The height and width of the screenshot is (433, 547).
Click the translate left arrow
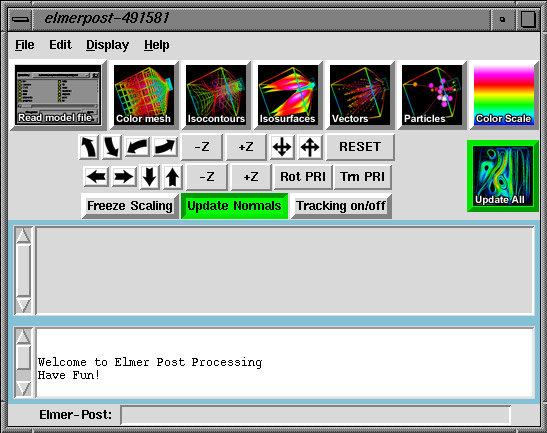tap(96, 177)
